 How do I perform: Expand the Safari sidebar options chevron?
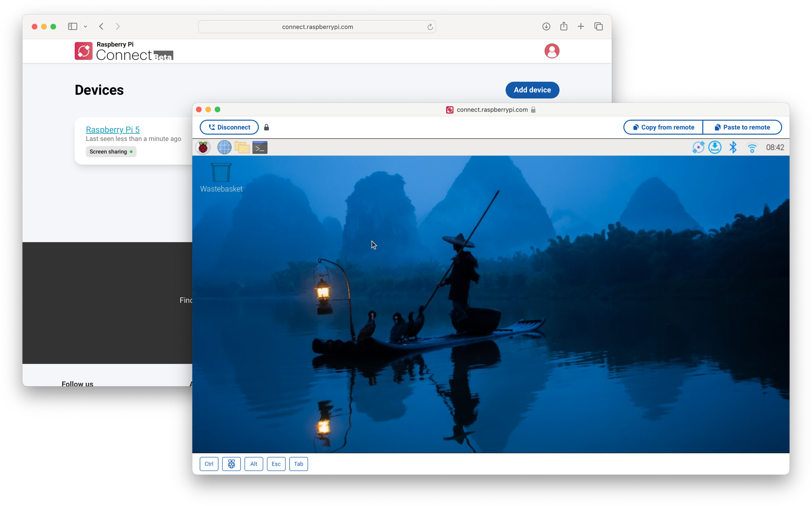pos(86,26)
